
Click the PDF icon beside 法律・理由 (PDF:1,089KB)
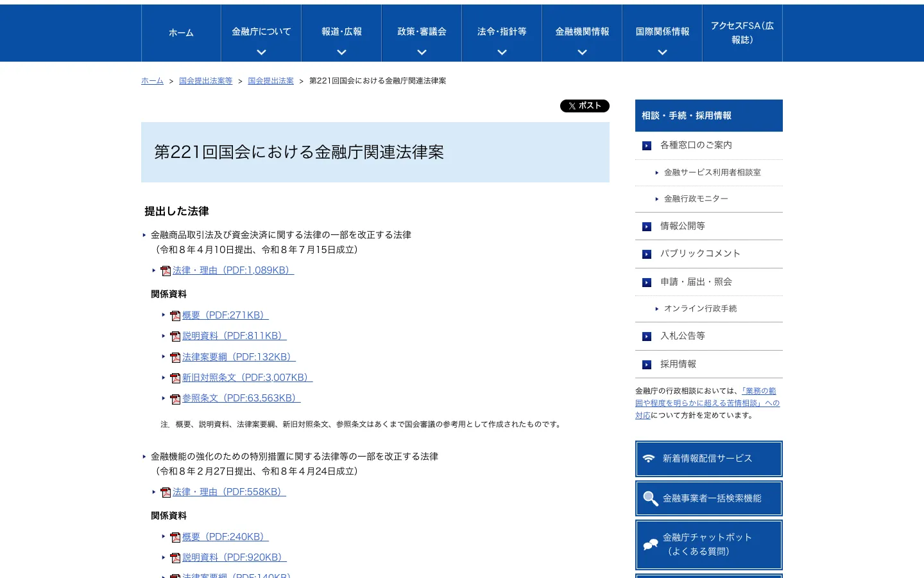(166, 271)
